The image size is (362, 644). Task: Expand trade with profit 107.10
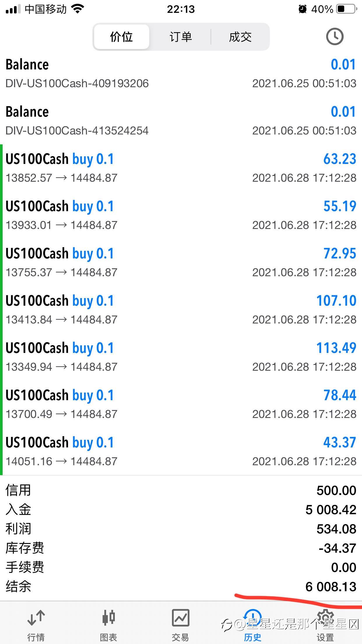[181, 310]
